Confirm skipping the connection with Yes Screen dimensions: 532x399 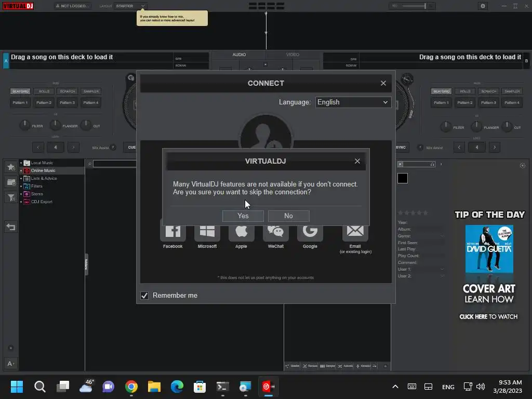(x=243, y=216)
